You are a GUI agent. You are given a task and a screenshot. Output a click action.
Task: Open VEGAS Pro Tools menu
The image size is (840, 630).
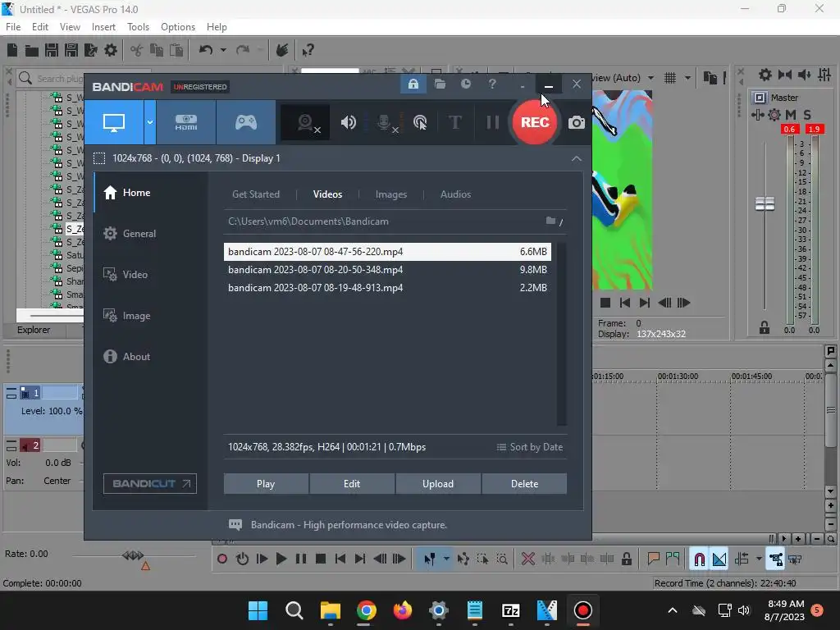point(138,27)
